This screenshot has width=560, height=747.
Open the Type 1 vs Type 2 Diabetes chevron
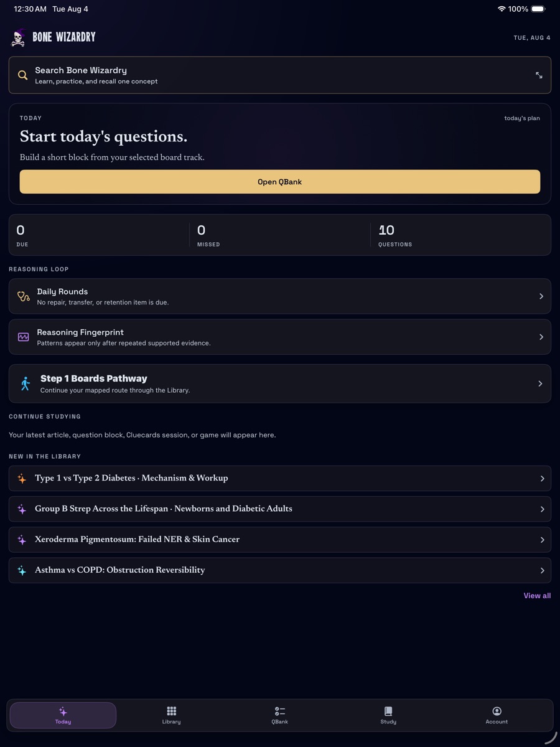542,479
